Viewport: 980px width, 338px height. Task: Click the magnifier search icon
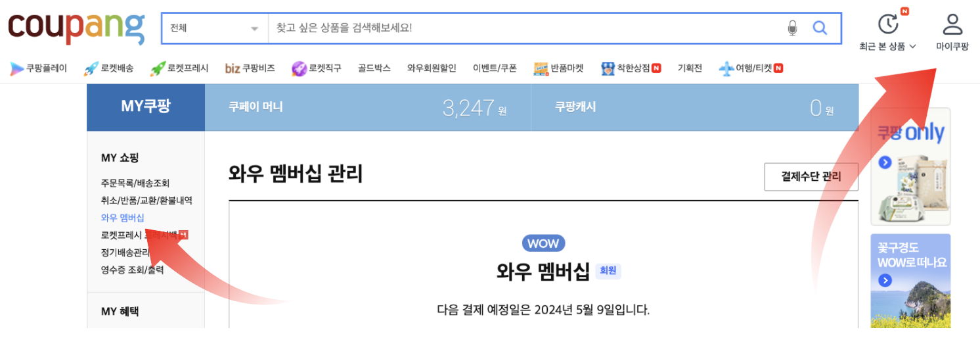[820, 28]
